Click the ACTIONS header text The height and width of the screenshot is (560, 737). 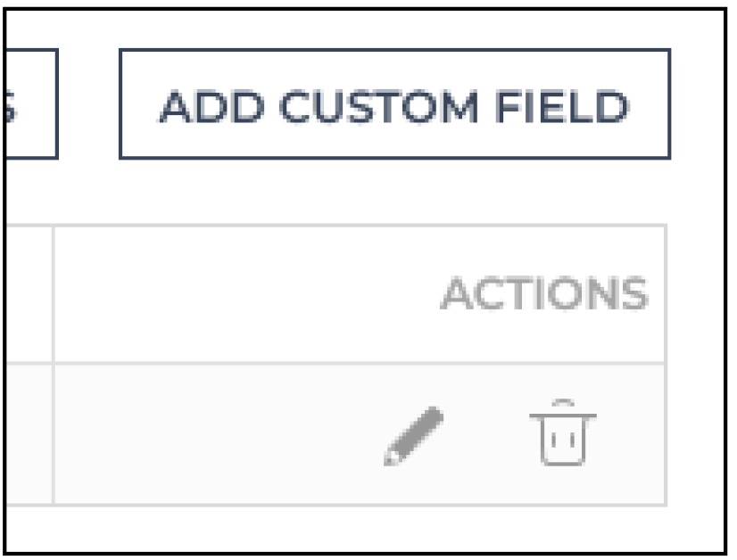click(x=545, y=293)
